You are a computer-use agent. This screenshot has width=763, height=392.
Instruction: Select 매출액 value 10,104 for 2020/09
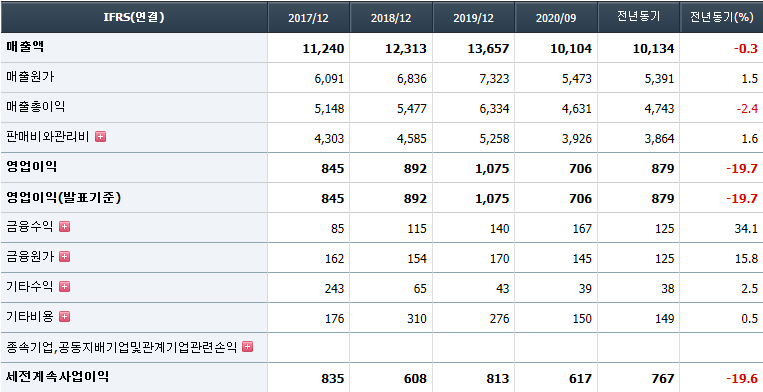pyautogui.click(x=571, y=49)
